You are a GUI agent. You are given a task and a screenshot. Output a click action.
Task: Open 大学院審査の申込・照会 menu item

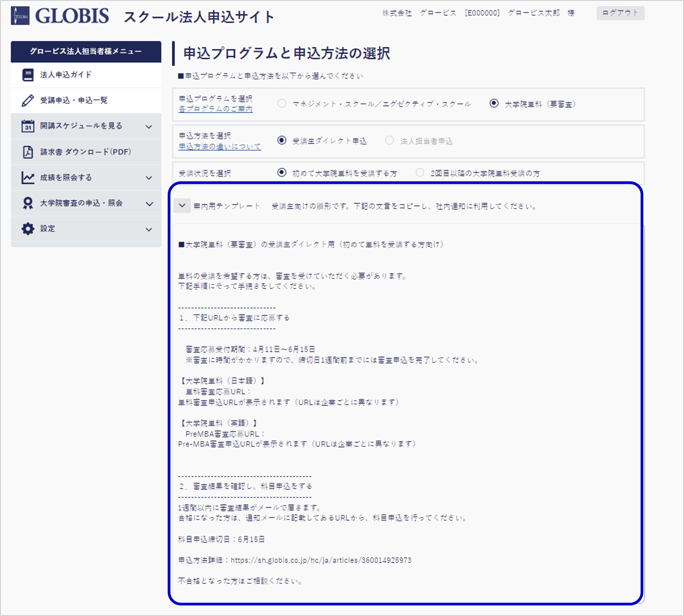tap(86, 203)
